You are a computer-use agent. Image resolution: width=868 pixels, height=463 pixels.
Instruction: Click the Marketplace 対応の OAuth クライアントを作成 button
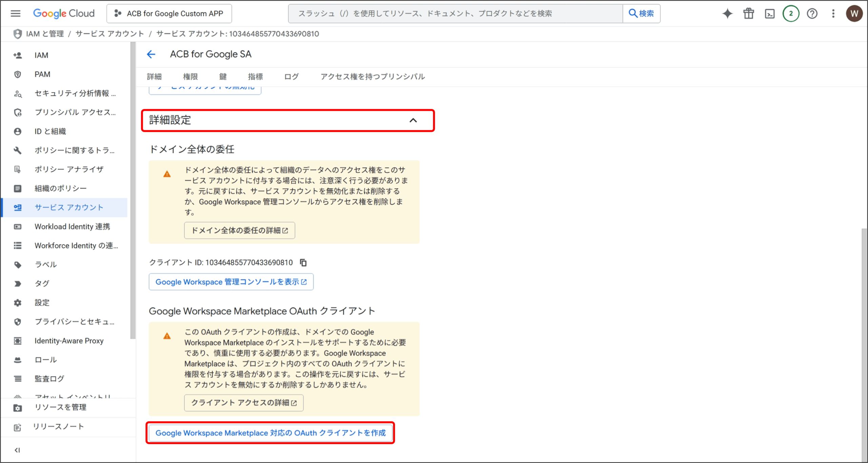[x=270, y=433]
